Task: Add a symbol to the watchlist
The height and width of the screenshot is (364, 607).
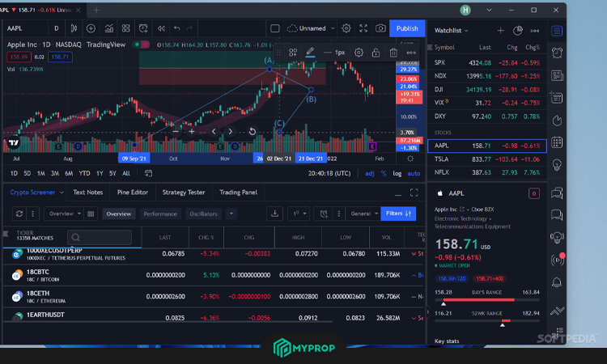Action: (x=500, y=31)
